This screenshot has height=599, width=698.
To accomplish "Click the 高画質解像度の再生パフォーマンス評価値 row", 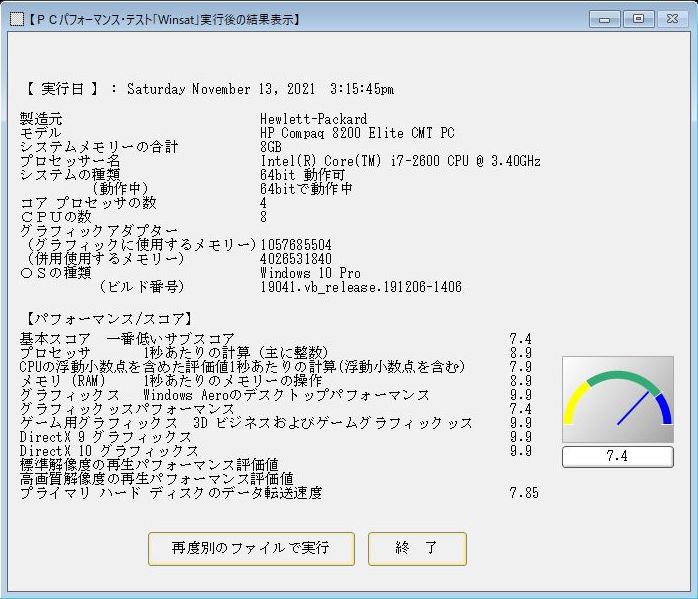I will pos(156,479).
